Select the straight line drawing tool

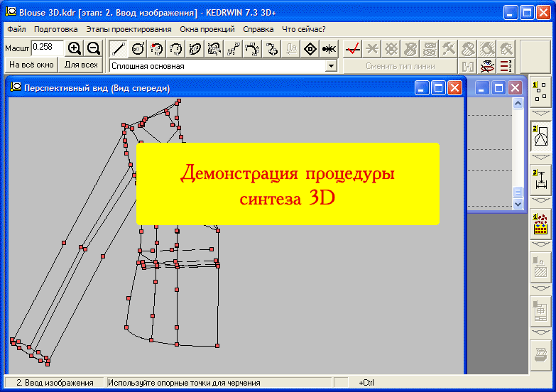coord(119,49)
